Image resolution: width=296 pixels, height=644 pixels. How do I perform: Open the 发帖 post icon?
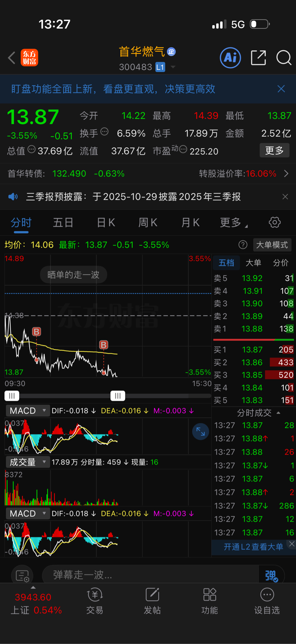(152, 602)
